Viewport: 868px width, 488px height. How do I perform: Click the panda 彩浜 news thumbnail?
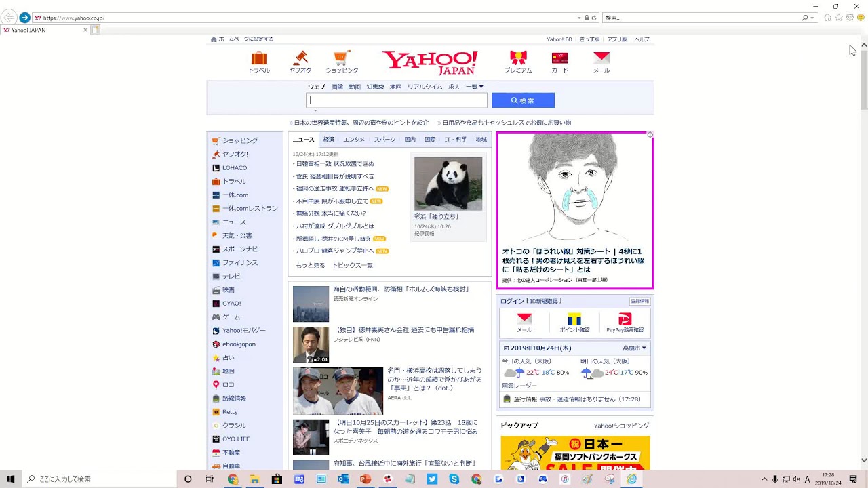coord(448,184)
